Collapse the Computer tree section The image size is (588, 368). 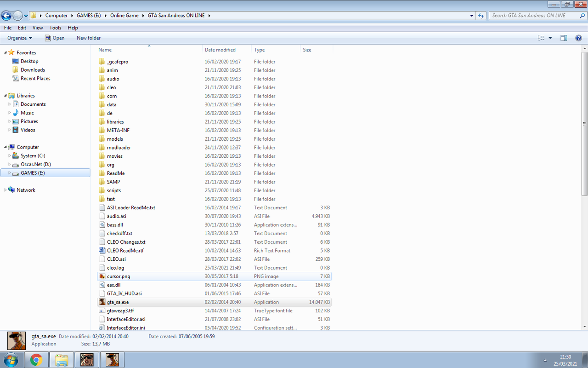[6, 147]
